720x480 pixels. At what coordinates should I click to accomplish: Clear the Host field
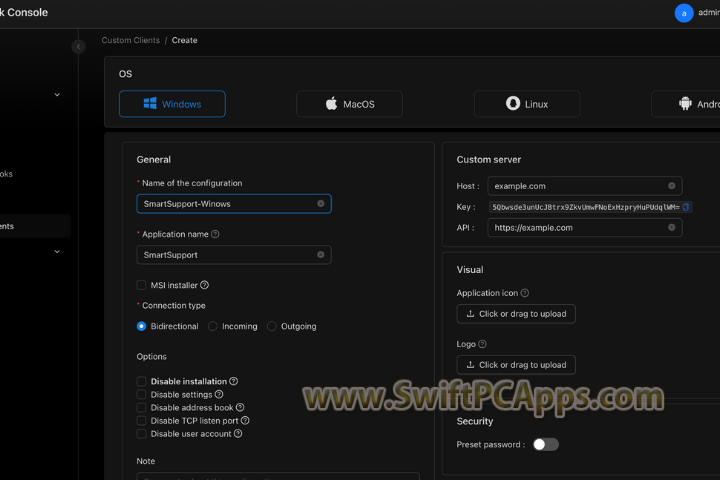[671, 186]
